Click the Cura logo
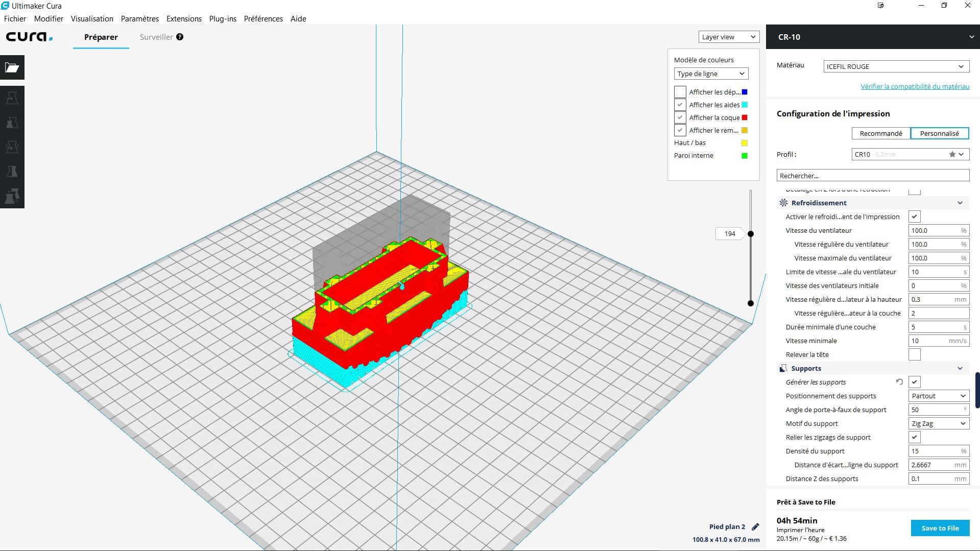 (x=29, y=37)
